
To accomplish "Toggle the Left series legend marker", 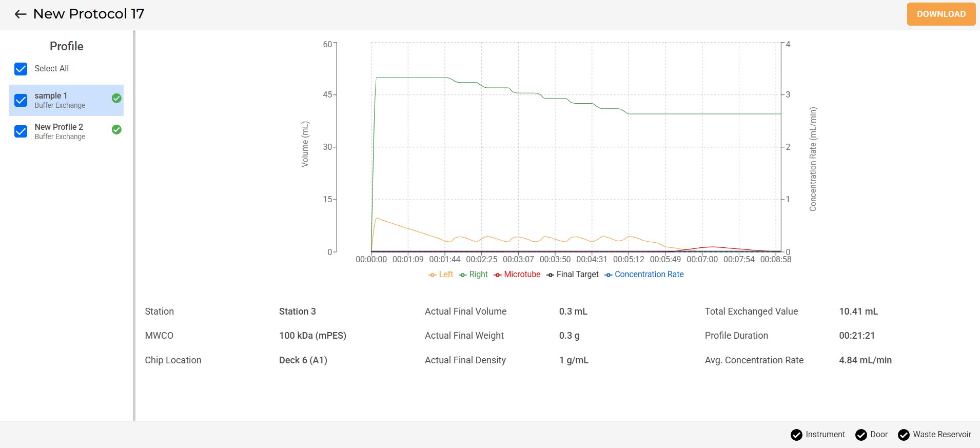I will tap(433, 275).
